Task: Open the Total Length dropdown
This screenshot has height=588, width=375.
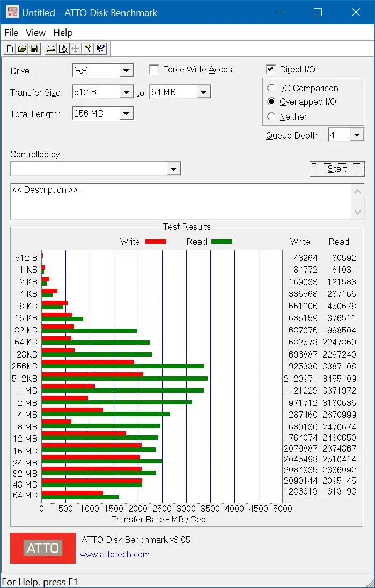Action: [x=126, y=113]
